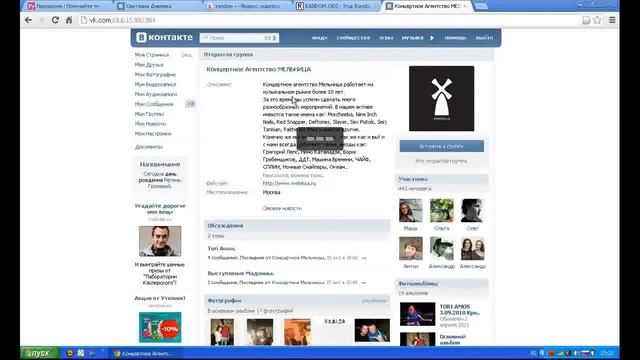
Task: Open the Chrome hamburger menu
Action: 612,20
